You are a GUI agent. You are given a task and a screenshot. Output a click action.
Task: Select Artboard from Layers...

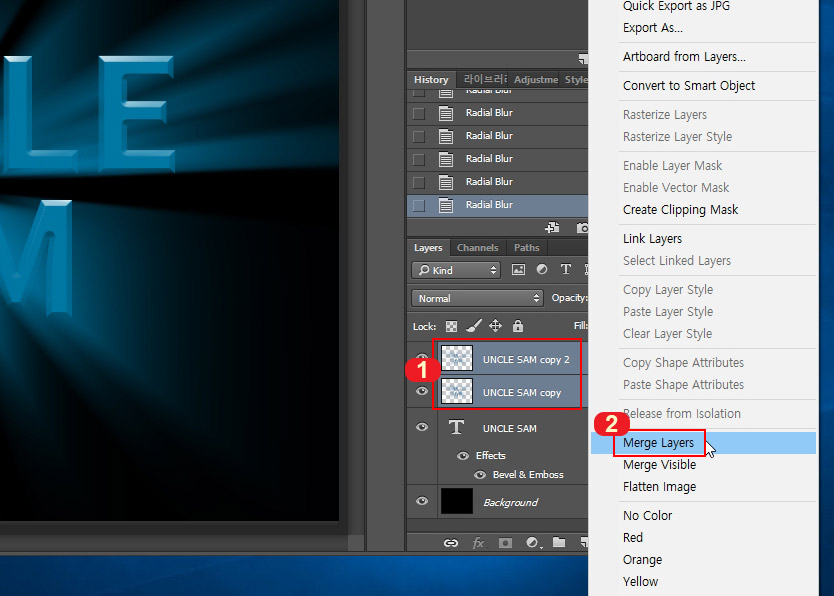click(x=703, y=57)
